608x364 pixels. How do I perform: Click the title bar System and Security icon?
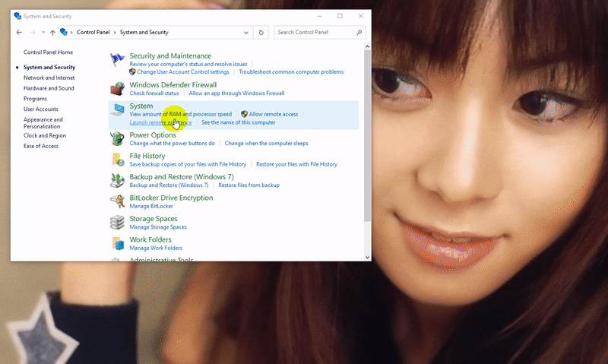(x=17, y=16)
